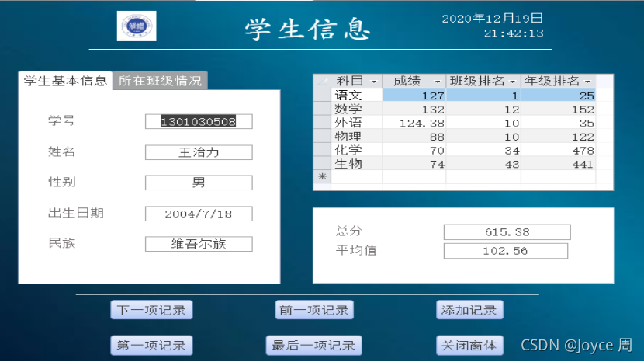Go to 下一项记录

coord(151,310)
